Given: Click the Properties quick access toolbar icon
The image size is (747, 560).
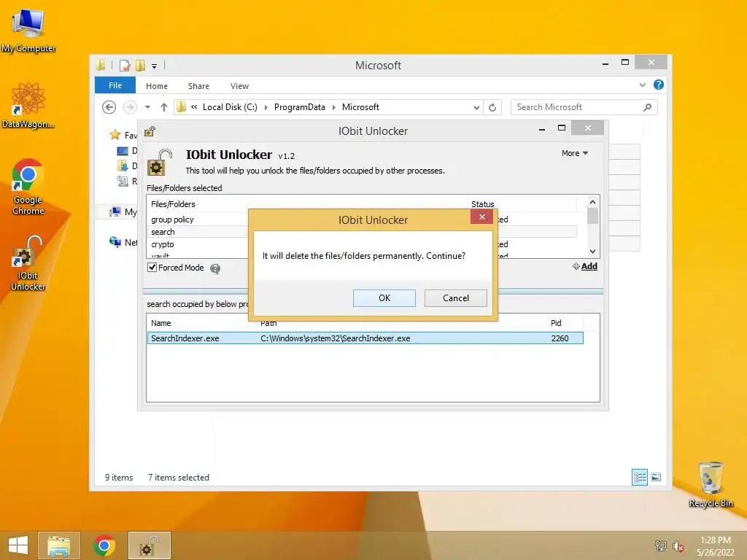Looking at the screenshot, I should click(125, 65).
